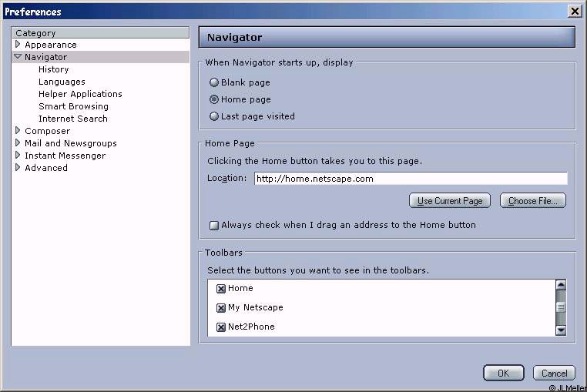Select Instant Messenger tree label
587x392 pixels.
click(65, 156)
